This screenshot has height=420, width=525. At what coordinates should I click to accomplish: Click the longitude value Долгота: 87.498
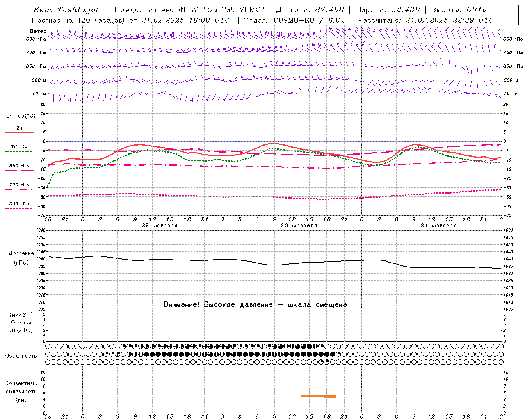click(x=310, y=10)
